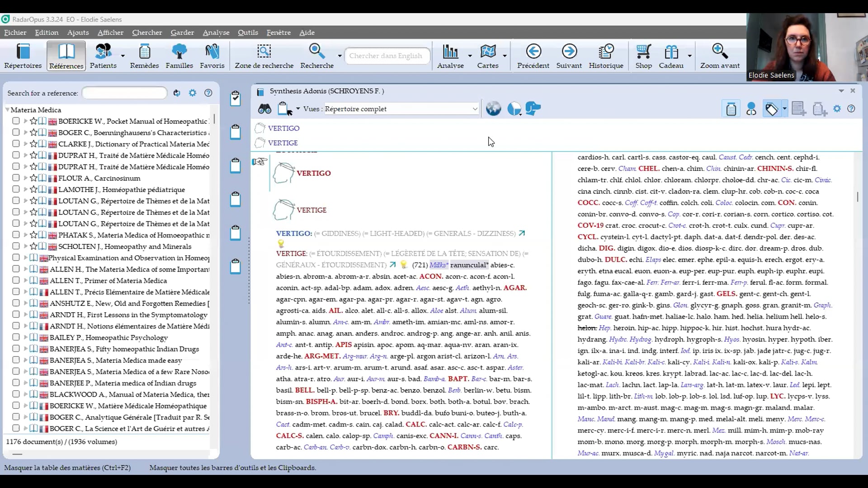Click the Milks* family link in rubric
868x488 pixels.
[439, 265]
